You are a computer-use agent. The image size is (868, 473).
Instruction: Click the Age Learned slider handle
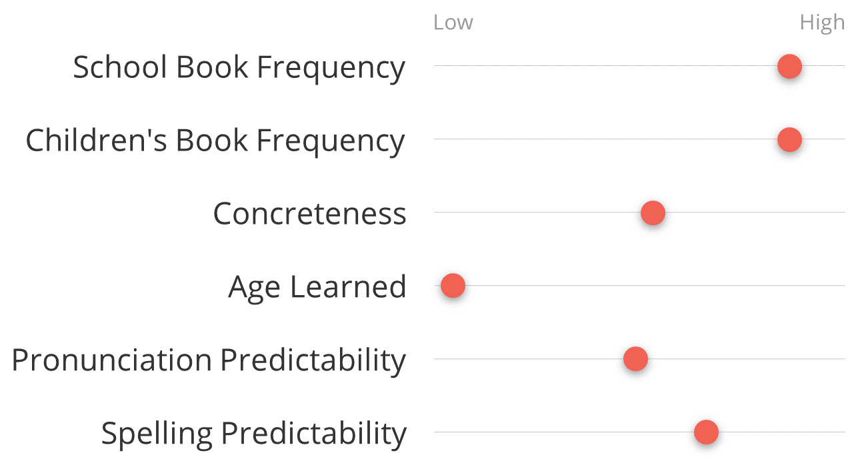[453, 286]
